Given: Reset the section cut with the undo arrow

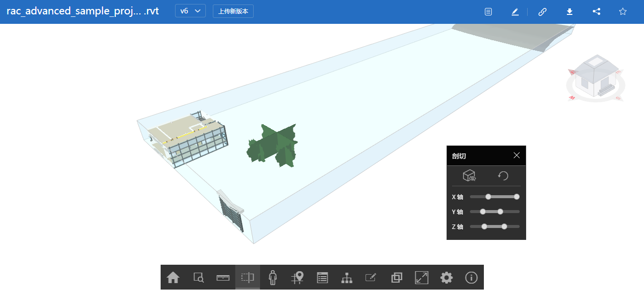Looking at the screenshot, I should [503, 176].
